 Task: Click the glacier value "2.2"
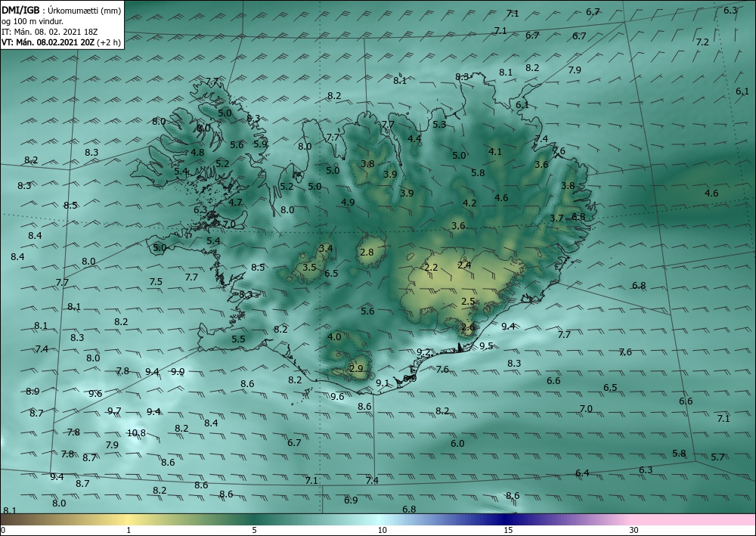tap(432, 267)
